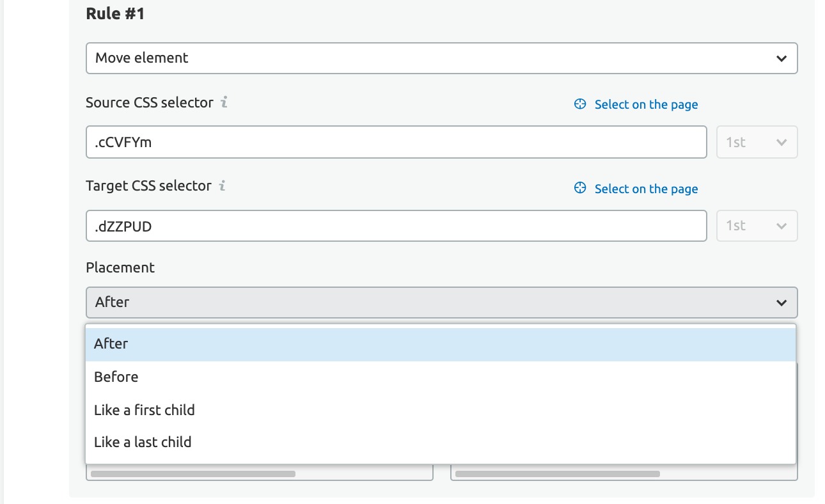The image size is (825, 504).
Task: Pick Like a last child placement
Action: [x=143, y=442]
